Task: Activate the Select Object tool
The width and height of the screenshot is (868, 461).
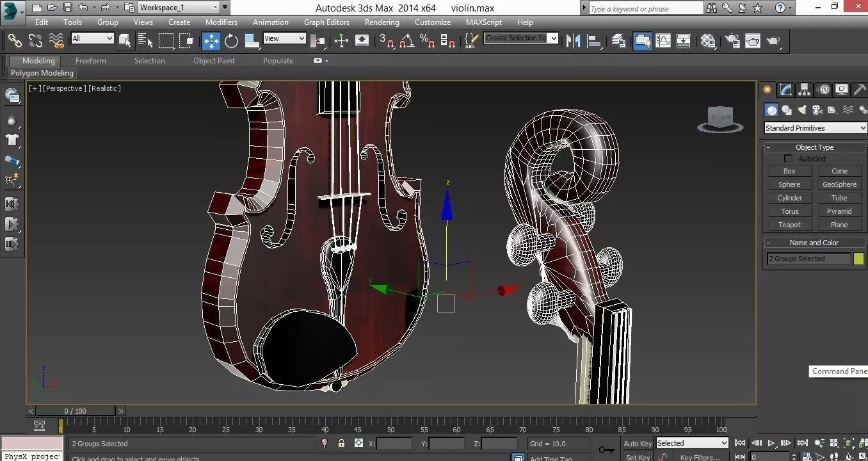Action: coord(125,41)
